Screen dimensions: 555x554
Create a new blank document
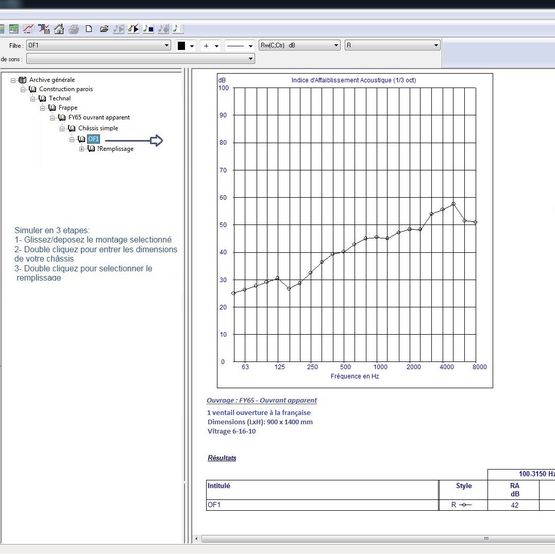click(x=89, y=29)
